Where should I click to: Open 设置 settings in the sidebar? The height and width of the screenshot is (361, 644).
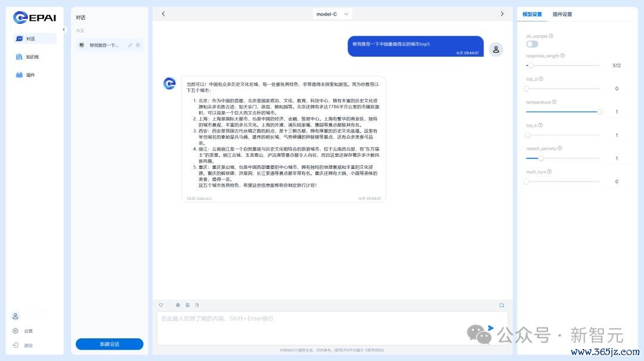coord(23,331)
